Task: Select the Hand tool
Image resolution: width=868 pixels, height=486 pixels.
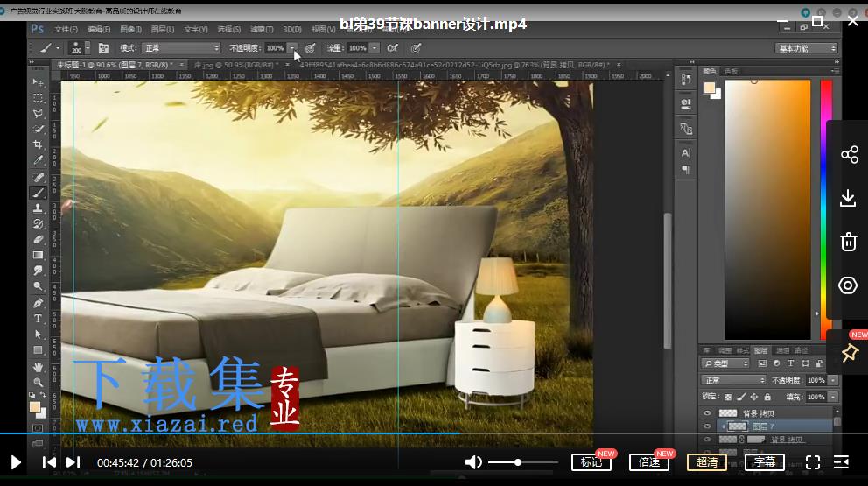Action: pos(38,367)
